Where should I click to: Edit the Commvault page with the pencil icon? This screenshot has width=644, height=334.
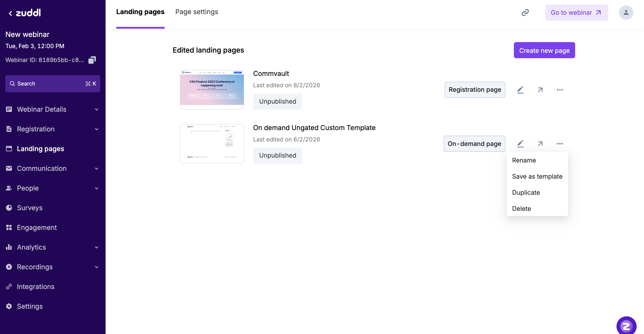[x=520, y=90]
